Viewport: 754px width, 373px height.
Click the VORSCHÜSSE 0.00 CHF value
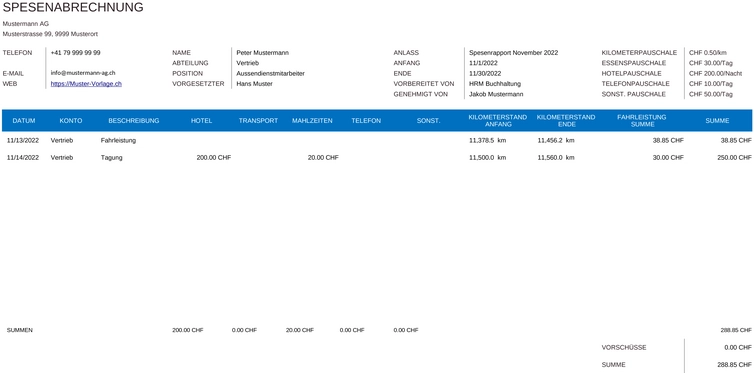[738, 348]
